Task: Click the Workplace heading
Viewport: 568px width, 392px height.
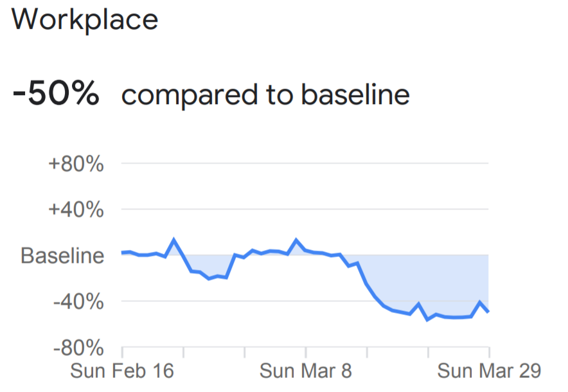Action: (x=85, y=19)
